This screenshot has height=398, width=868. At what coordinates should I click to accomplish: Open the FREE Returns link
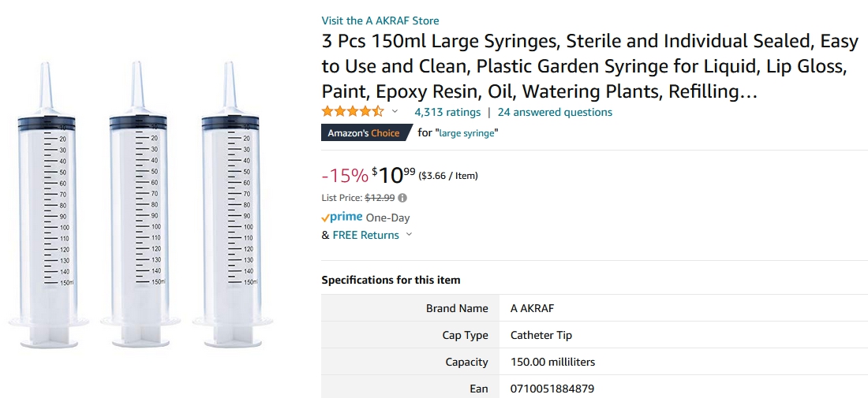[365, 235]
